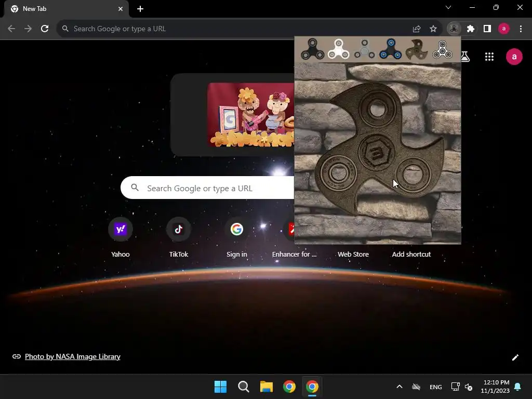Focus the page search box
This screenshot has height=399, width=532.
pyautogui.click(x=207, y=188)
